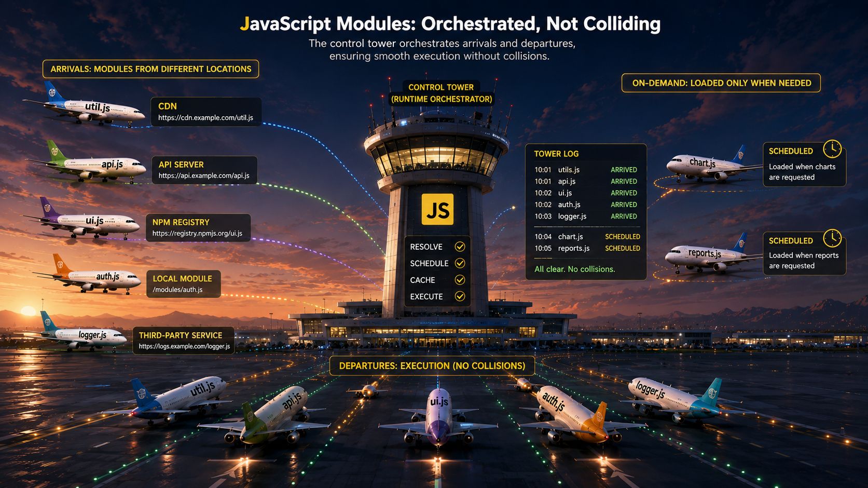Click the 'Loaded when reports are requested' text
This screenshot has width=868, height=488.
804,261
